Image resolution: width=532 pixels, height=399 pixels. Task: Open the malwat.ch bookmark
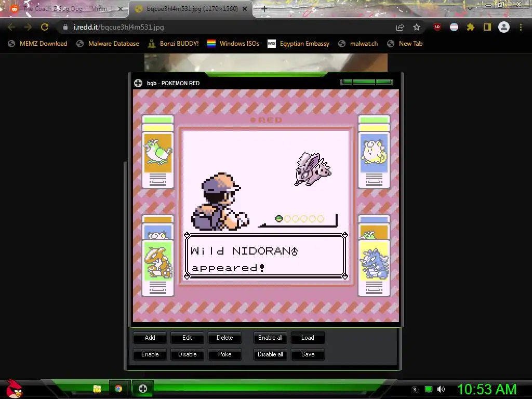point(358,44)
